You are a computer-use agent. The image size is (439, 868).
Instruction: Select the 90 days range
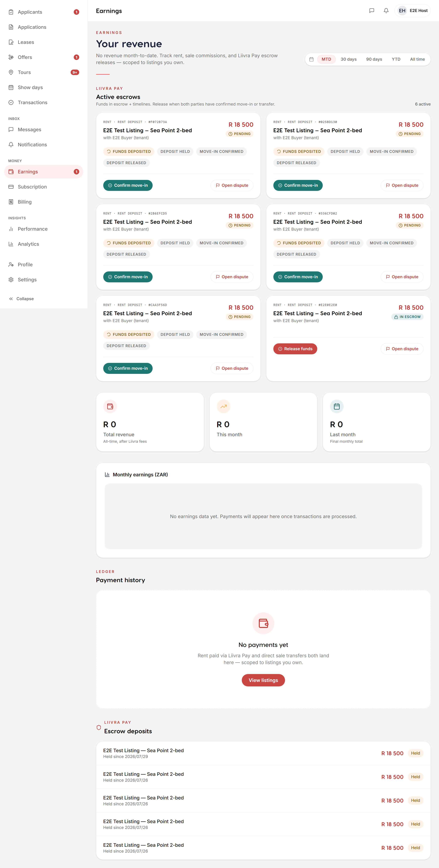(x=374, y=59)
